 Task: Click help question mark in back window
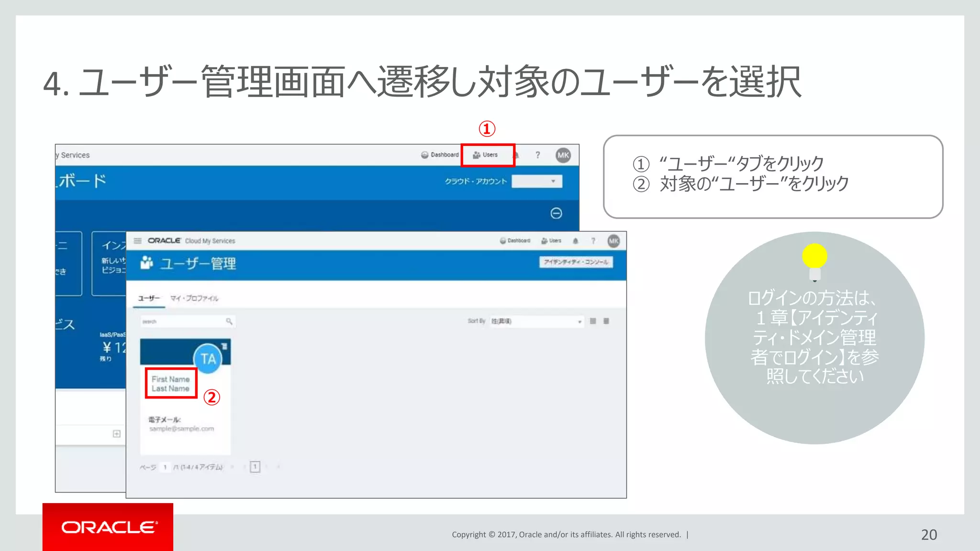click(x=538, y=155)
